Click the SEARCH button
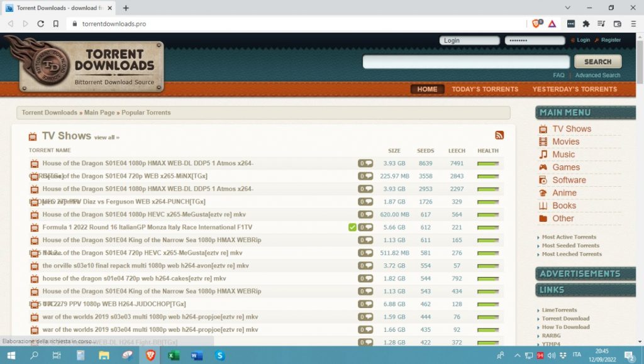The height and width of the screenshot is (364, 644). (597, 61)
